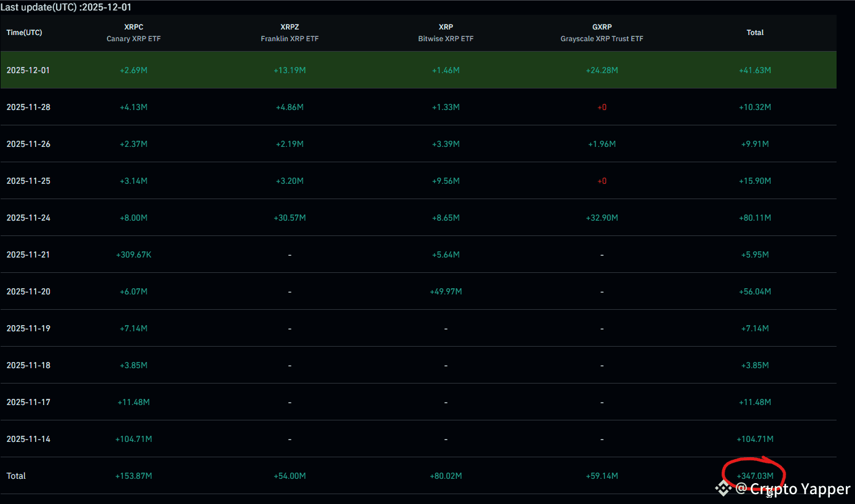
Task: Click the +59.14M Grayscale cumulative total
Action: coord(602,476)
